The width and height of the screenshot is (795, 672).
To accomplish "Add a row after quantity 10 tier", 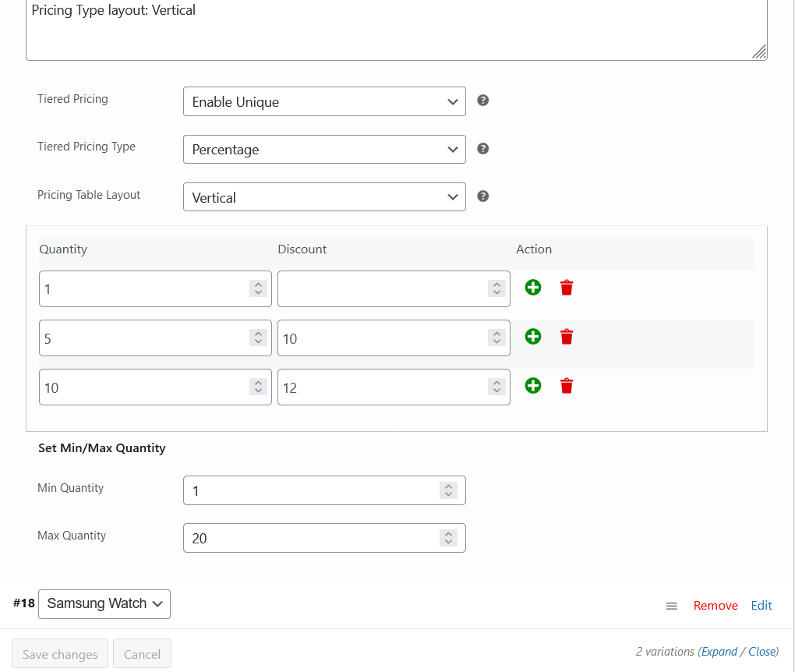I will 533,386.
